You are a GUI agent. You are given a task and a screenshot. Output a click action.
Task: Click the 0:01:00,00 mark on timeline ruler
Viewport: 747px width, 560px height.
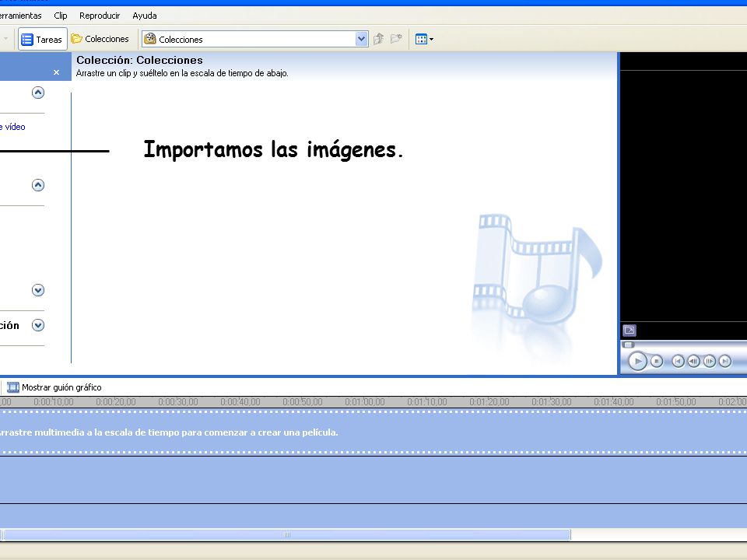click(x=365, y=402)
